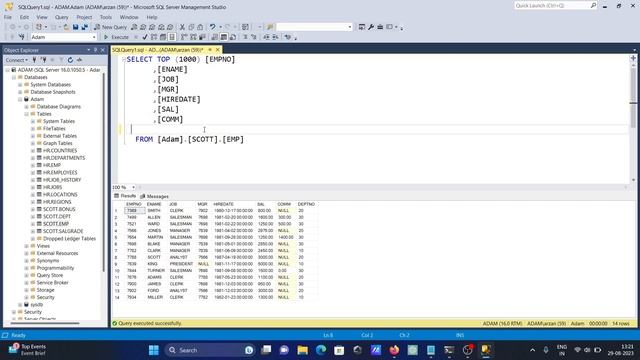Click the Paste icon in toolbar
The width and height of the screenshot is (640, 360).
pyautogui.click(x=200, y=27)
